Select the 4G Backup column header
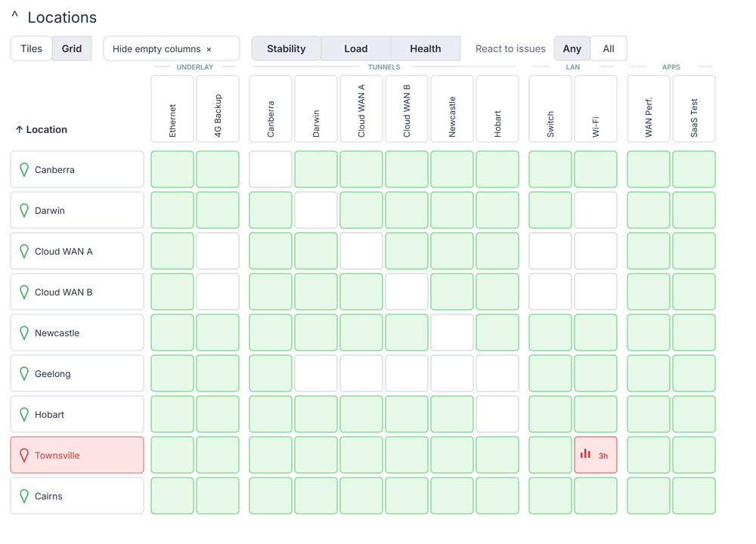The width and height of the screenshot is (756, 544). [x=218, y=109]
